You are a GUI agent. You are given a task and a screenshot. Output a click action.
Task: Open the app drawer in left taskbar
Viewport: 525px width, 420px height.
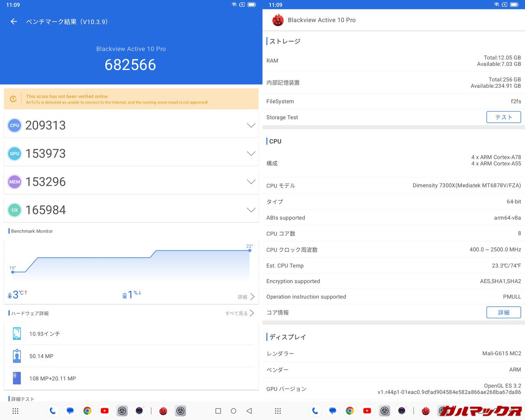point(16,411)
